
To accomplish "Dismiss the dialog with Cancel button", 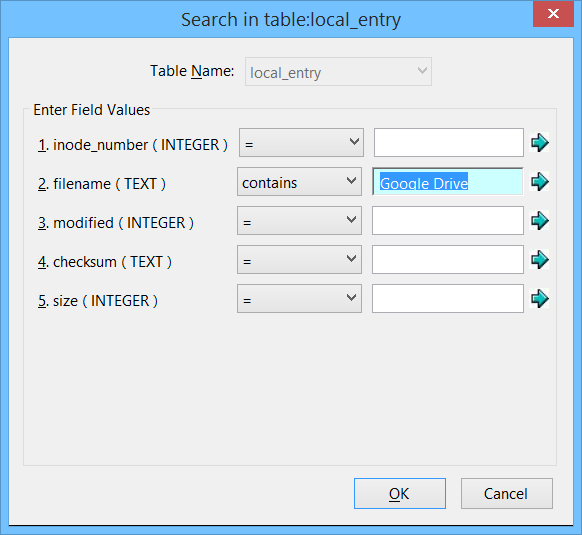I will 507,493.
